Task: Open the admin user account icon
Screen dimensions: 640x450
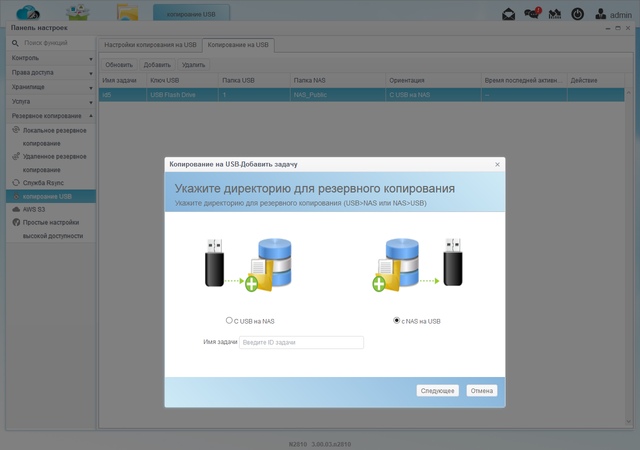Action: pyautogui.click(x=600, y=14)
